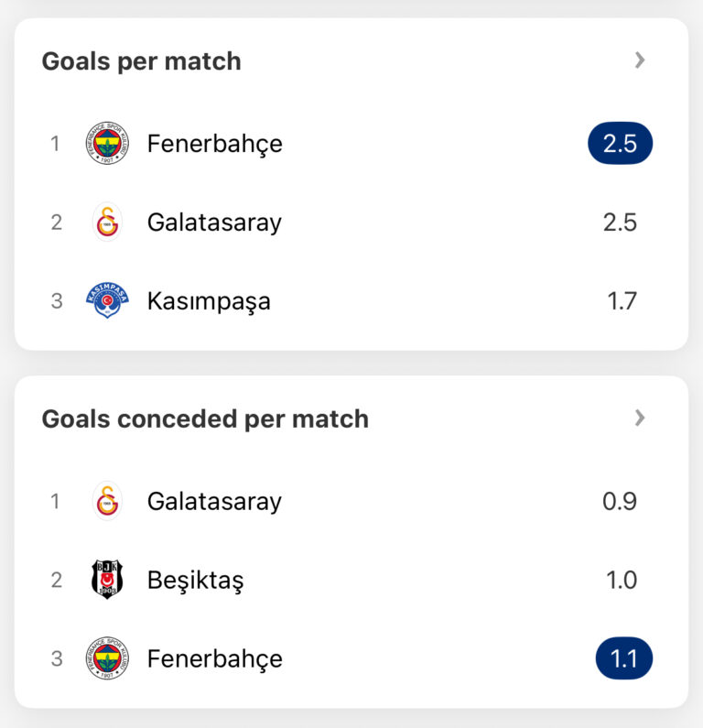The width and height of the screenshot is (703, 728).
Task: Click Fenerbahçe crest in Goals per match
Action: point(107,144)
